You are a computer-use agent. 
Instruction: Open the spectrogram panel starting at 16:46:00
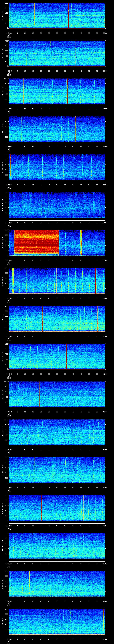click(57, 584)
